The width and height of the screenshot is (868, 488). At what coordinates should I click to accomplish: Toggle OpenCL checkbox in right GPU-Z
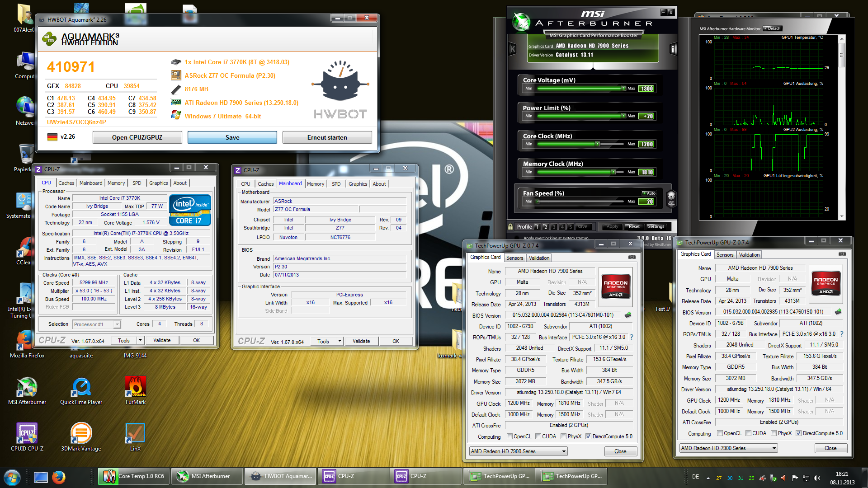click(720, 433)
